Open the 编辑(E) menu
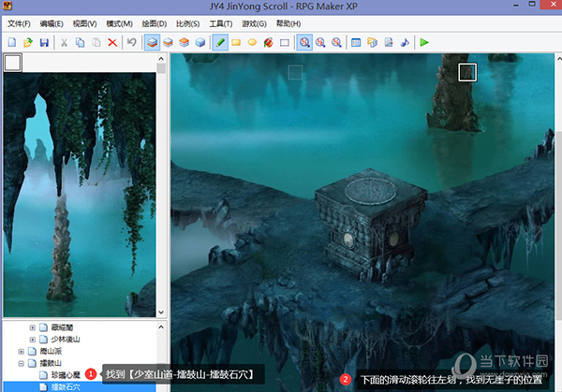The image size is (562, 392). 52,24
